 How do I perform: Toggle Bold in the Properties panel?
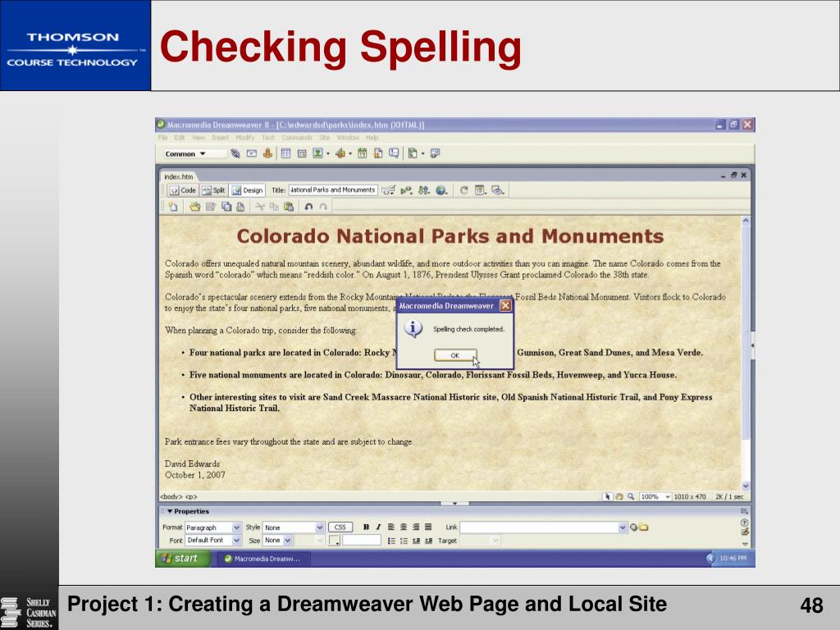pos(366,527)
